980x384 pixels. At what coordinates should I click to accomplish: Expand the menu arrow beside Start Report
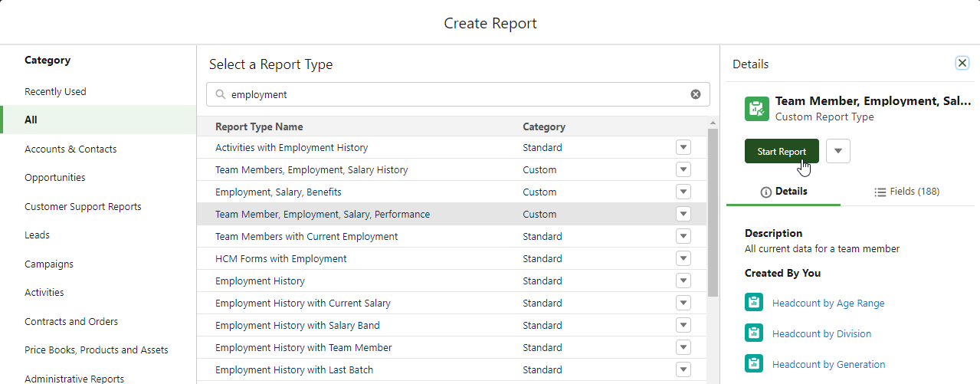(838, 151)
